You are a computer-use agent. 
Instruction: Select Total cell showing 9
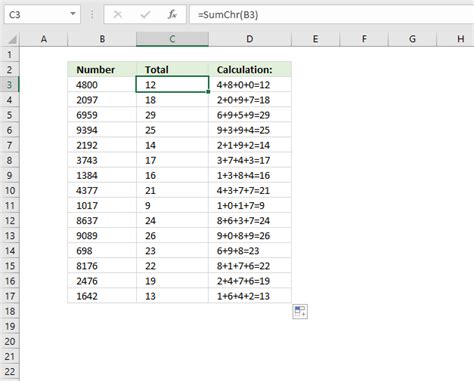[x=172, y=205]
